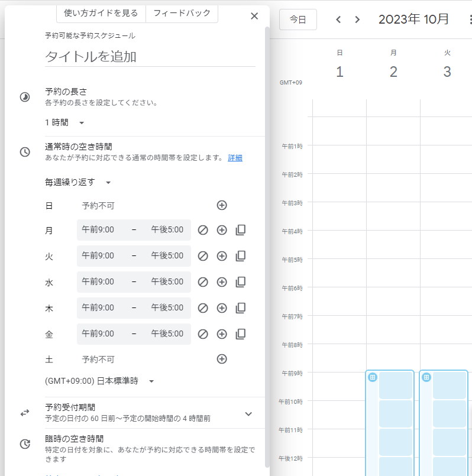Add another period to Tuesday (火)

coord(222,256)
